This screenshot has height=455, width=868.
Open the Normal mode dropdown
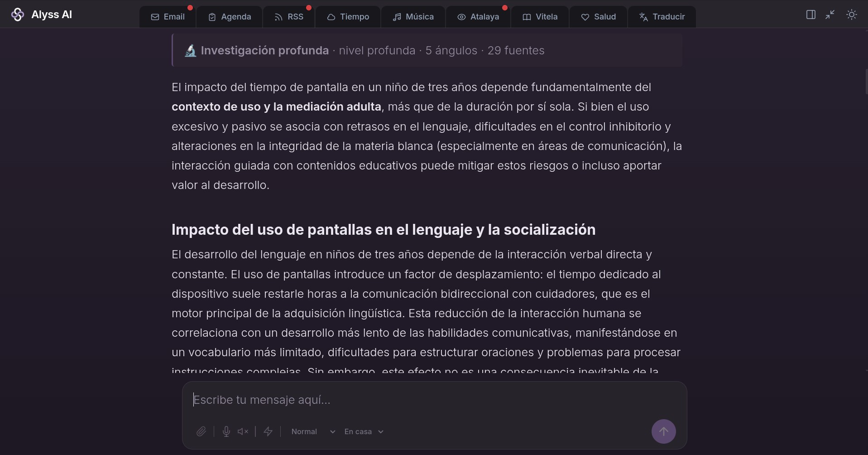point(313,431)
